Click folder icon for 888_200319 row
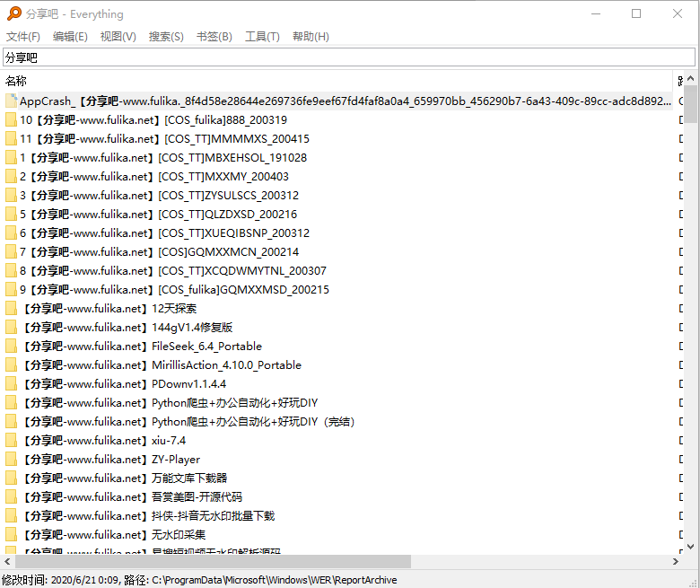700x588 pixels. point(11,120)
